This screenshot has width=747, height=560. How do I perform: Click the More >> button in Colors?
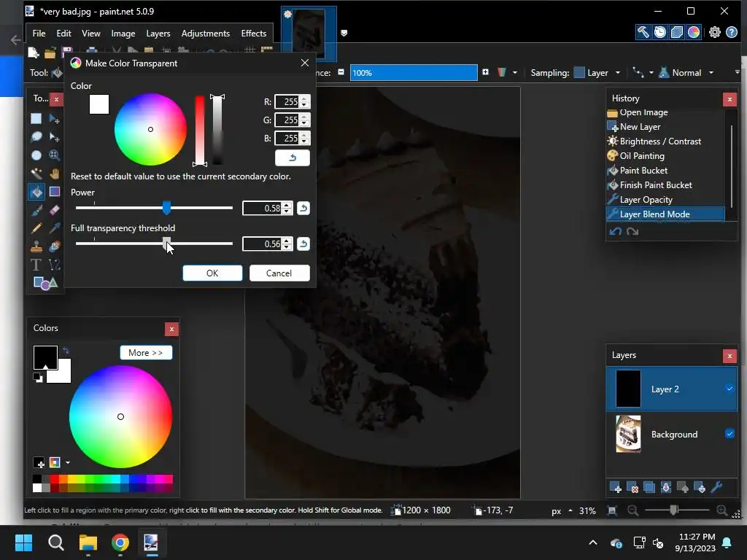(x=146, y=353)
